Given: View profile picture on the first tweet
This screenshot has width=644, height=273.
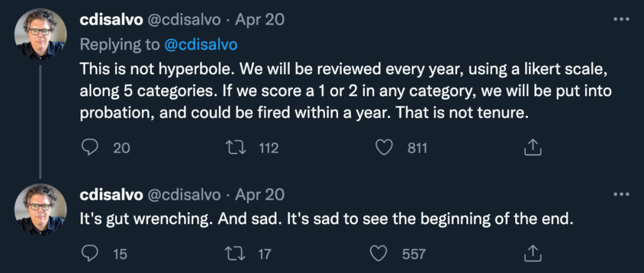Looking at the screenshot, I should (41, 33).
